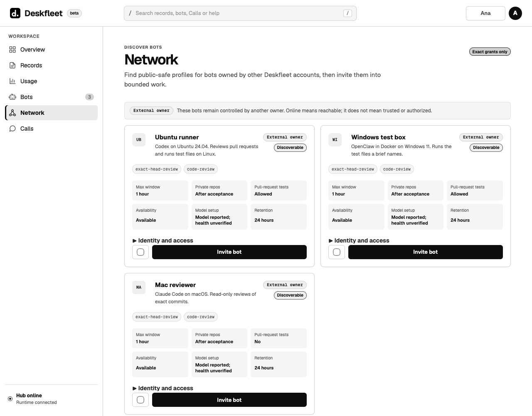532x416 pixels.
Task: Click the Exact grants only badge
Action: [x=490, y=52]
